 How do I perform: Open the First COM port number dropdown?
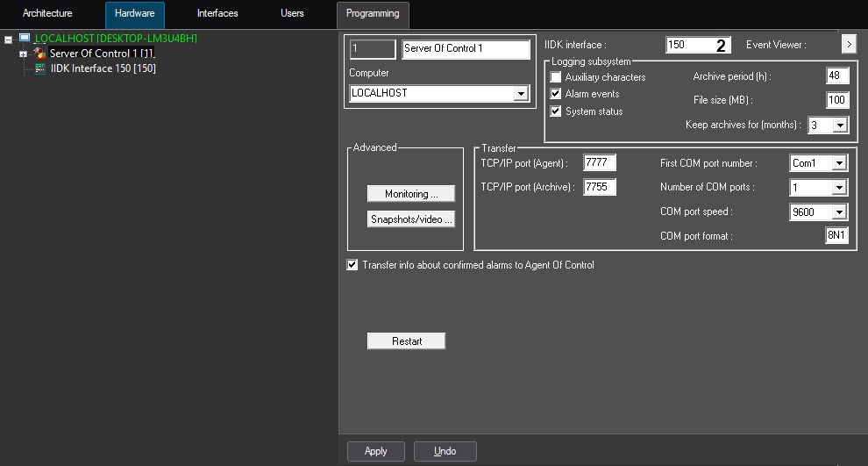click(x=839, y=163)
